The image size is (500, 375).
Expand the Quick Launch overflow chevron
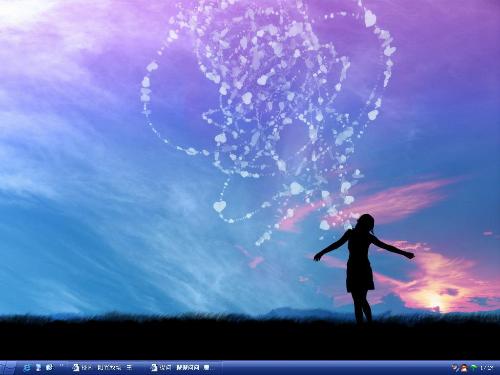pos(61,367)
